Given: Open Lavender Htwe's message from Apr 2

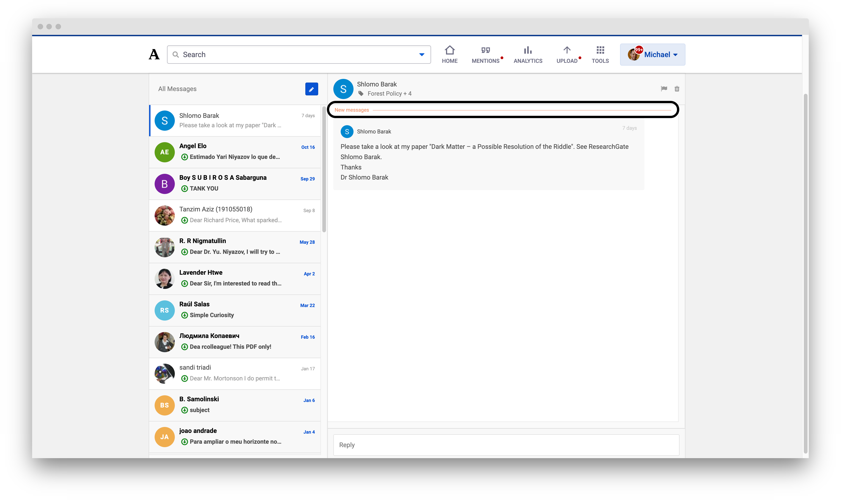Looking at the screenshot, I should click(x=235, y=279).
